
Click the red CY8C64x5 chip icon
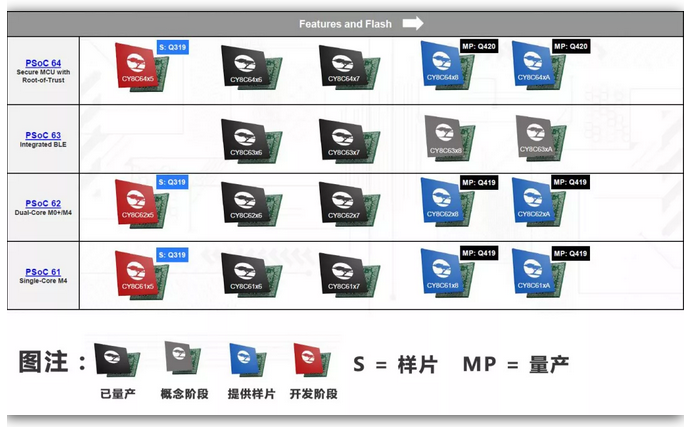142,67
